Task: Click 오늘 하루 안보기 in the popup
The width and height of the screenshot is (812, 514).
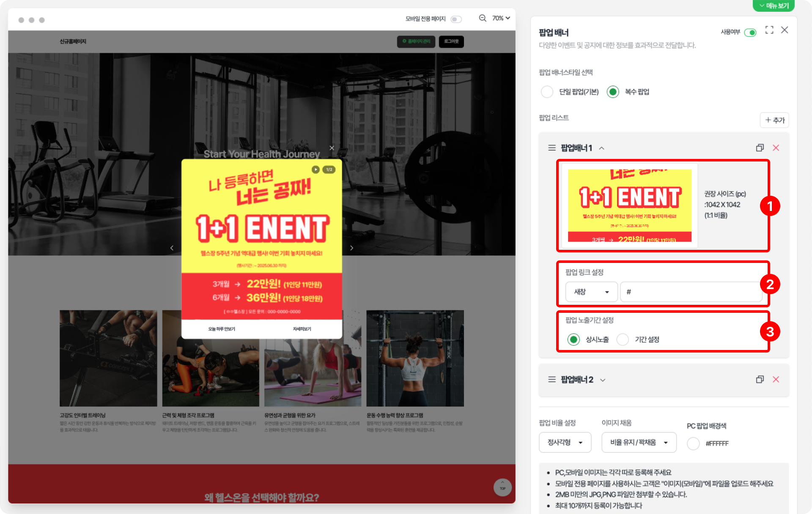Action: point(222,329)
